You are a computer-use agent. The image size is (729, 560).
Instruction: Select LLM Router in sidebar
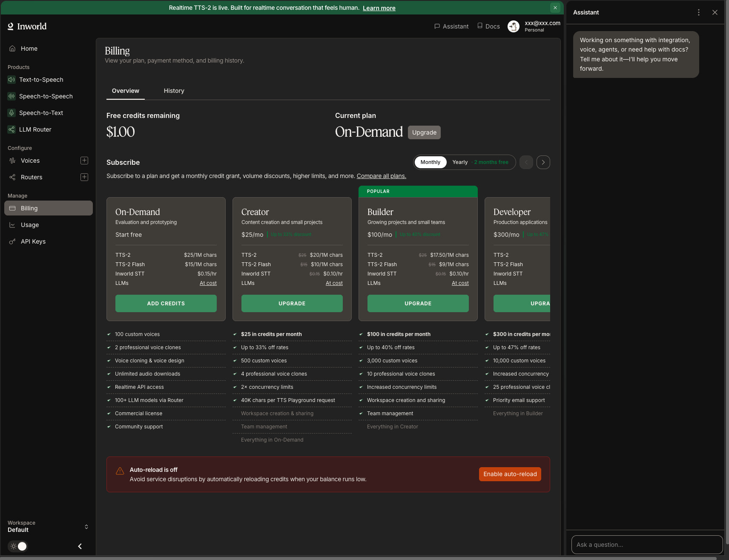[49, 129]
